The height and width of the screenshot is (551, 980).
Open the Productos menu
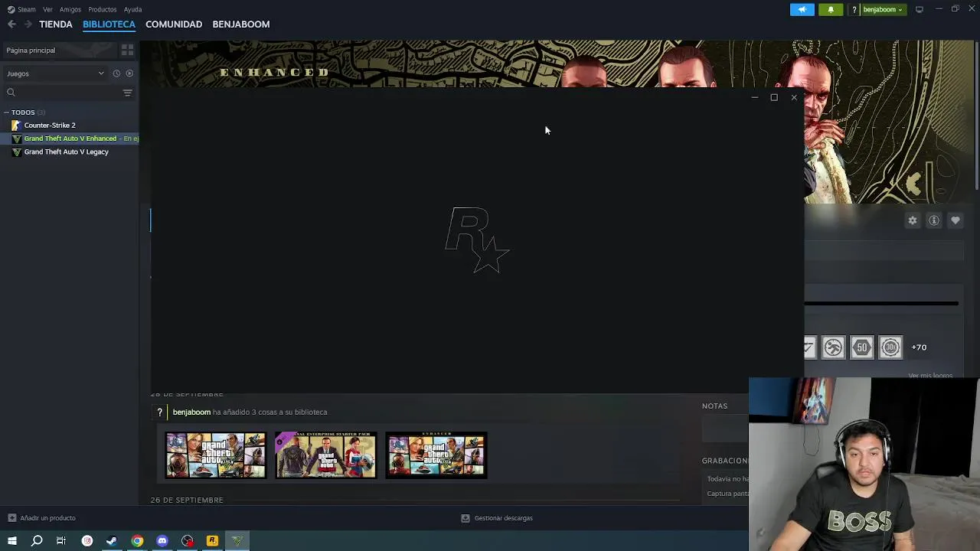pyautogui.click(x=103, y=9)
